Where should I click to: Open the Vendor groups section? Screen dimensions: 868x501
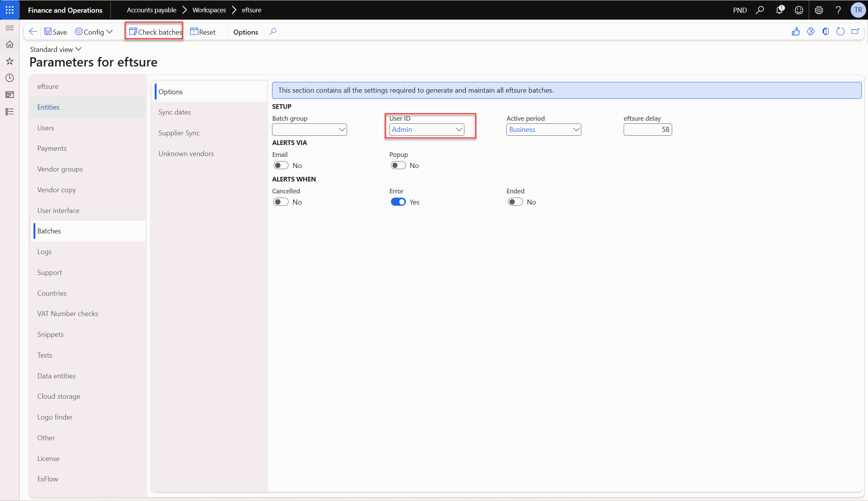click(88, 169)
